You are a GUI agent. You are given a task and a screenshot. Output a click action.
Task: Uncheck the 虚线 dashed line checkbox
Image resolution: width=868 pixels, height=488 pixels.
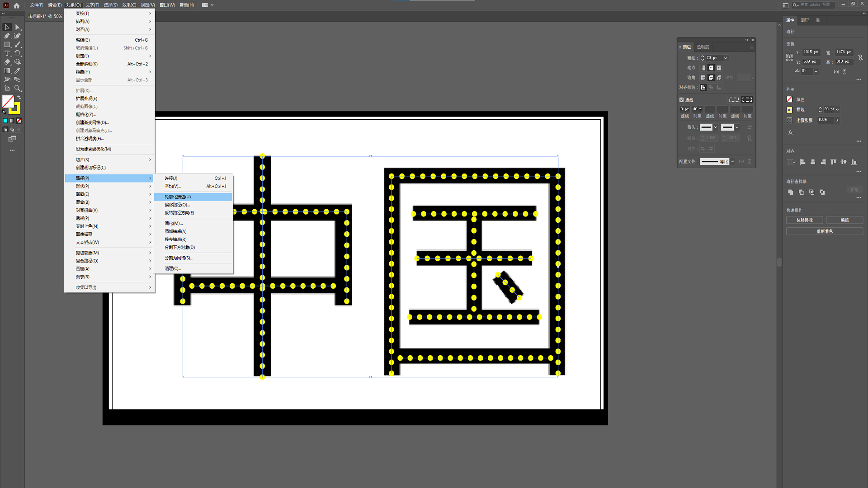(x=681, y=100)
